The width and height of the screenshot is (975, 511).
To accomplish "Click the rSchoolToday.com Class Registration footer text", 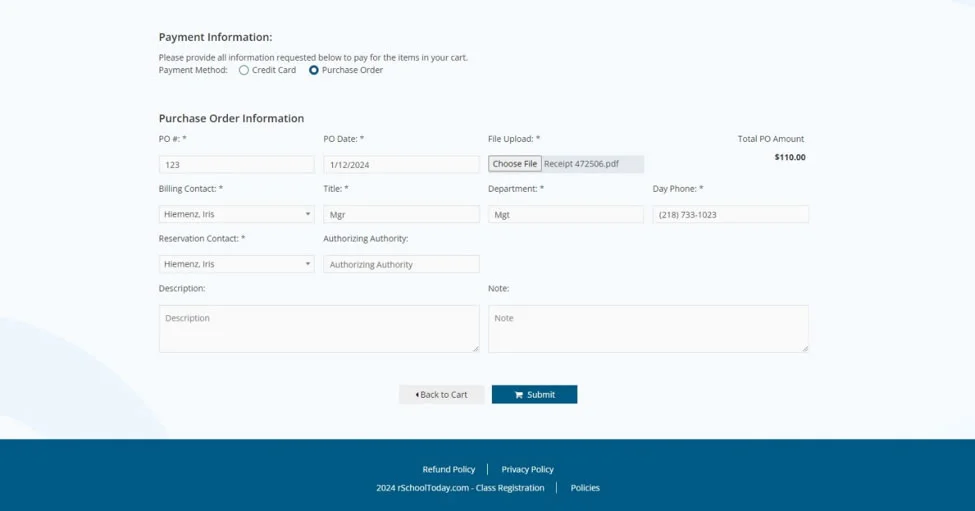I will (460, 488).
